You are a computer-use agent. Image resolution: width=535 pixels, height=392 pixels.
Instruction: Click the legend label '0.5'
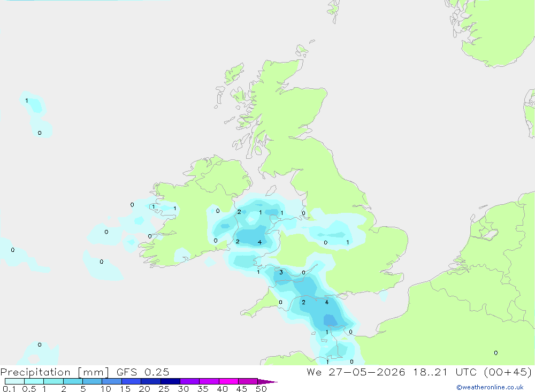point(29,389)
